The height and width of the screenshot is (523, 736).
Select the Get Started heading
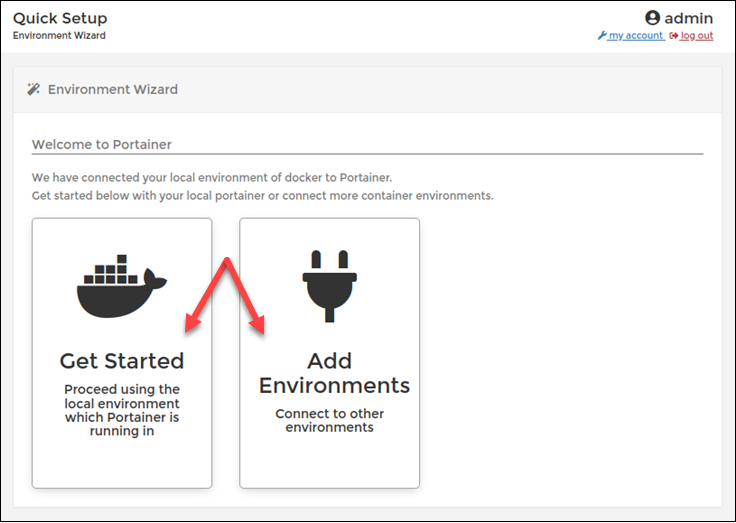coord(122,361)
